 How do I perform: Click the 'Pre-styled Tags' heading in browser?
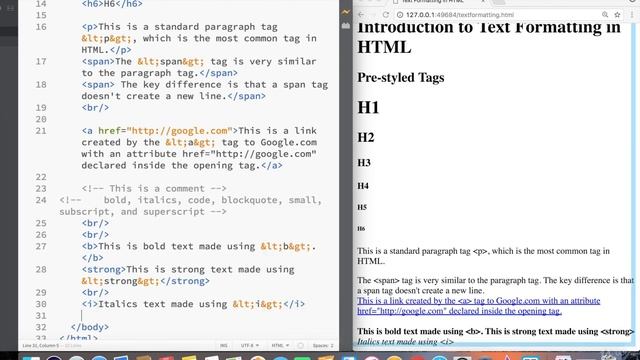coord(400,78)
